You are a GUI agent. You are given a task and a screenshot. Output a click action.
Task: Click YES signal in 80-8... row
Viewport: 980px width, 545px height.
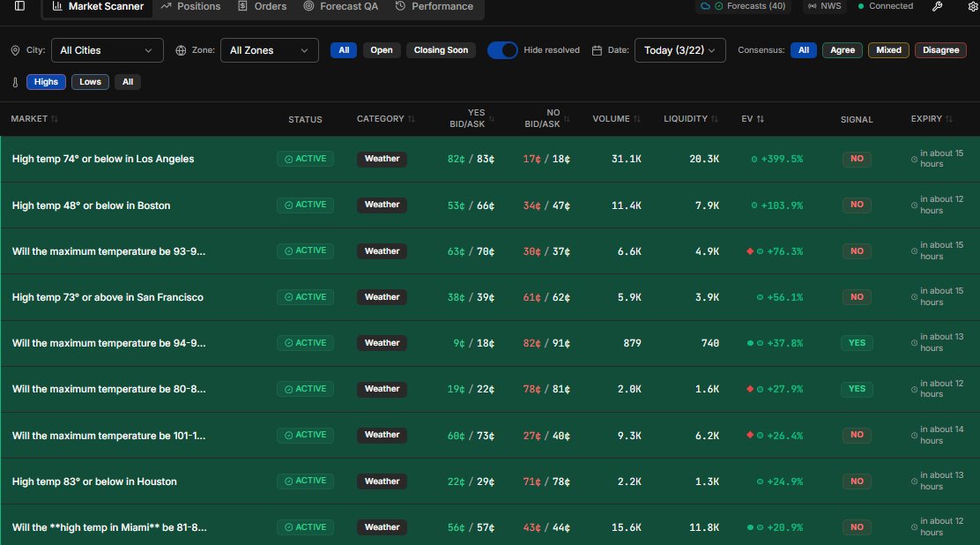[857, 389]
